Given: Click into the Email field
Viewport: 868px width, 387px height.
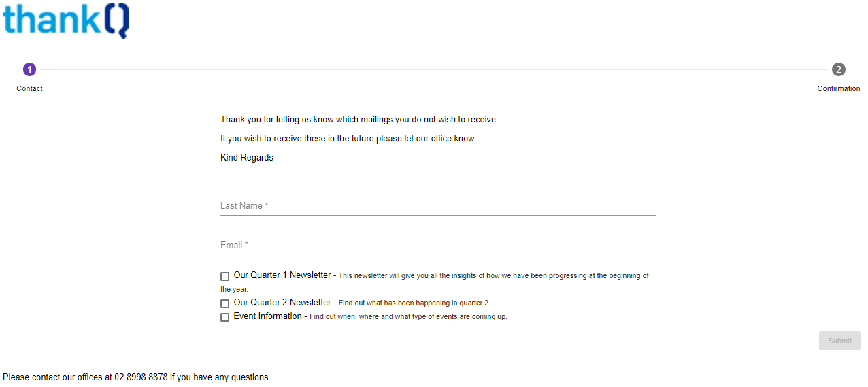Looking at the screenshot, I should (437, 245).
